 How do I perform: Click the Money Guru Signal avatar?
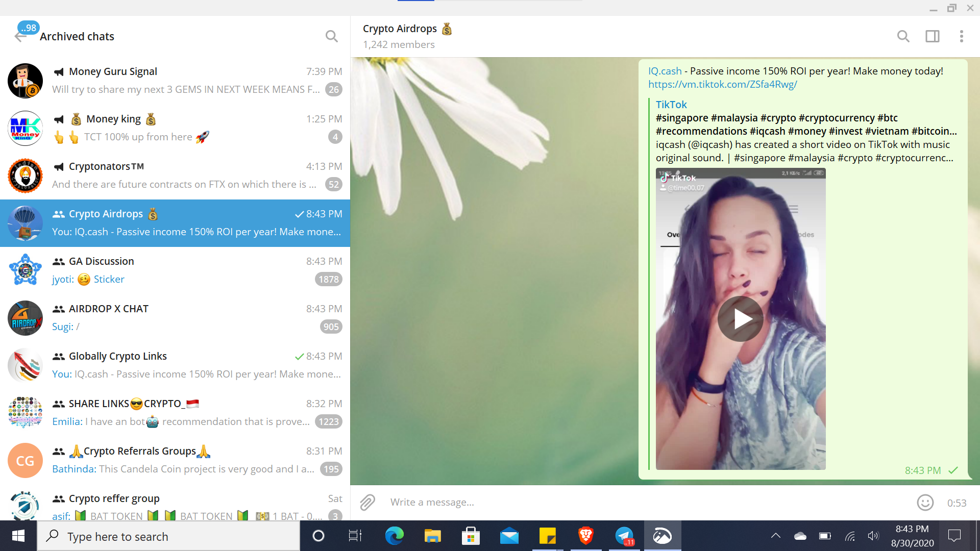pyautogui.click(x=25, y=81)
